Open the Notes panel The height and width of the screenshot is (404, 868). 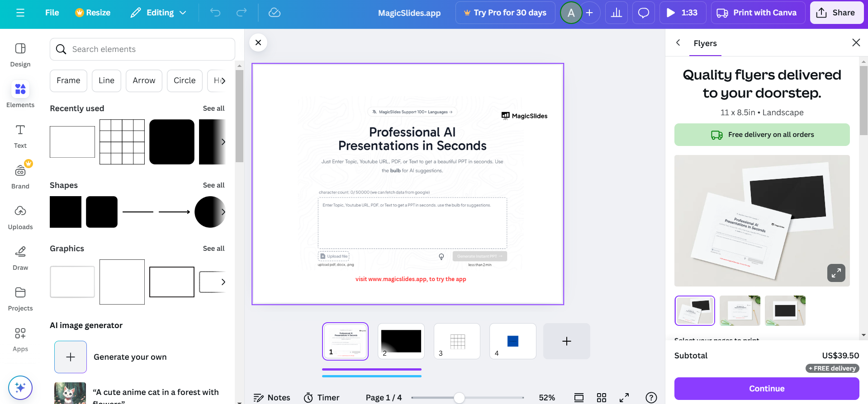coord(272,398)
